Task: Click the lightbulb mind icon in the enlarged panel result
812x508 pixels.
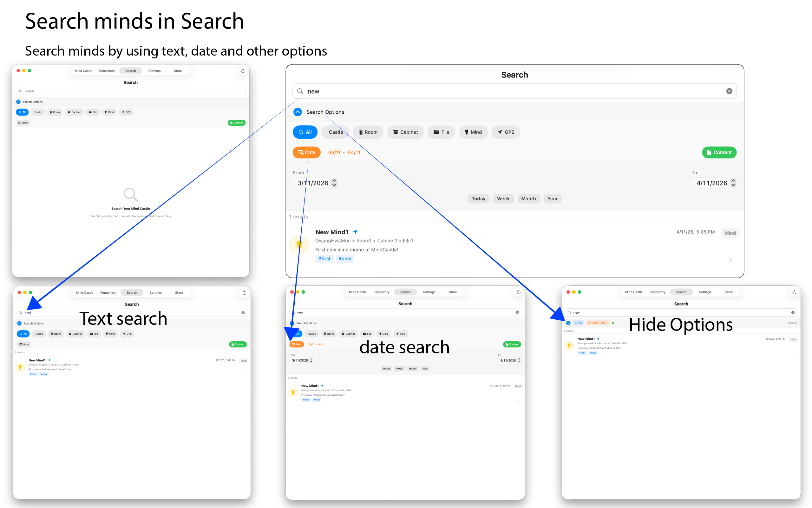Action: [x=299, y=245]
